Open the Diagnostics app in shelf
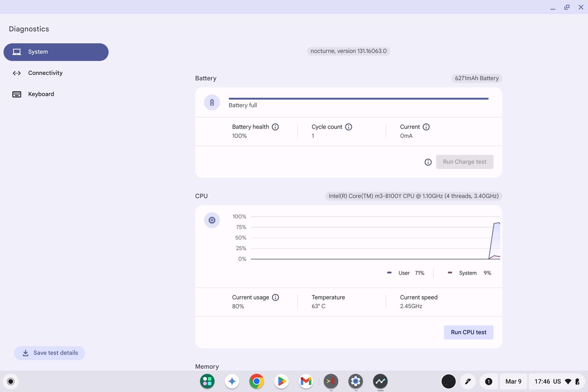 pyautogui.click(x=380, y=381)
